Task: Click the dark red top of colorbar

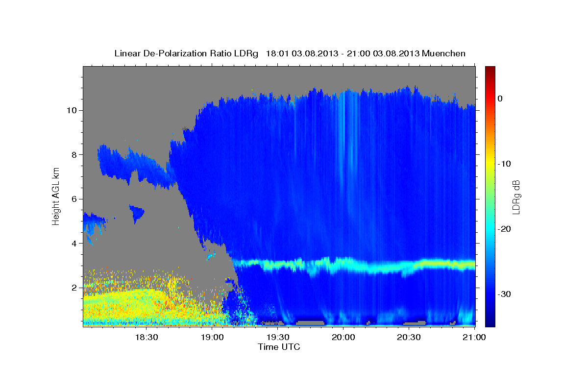Action: tap(490, 70)
